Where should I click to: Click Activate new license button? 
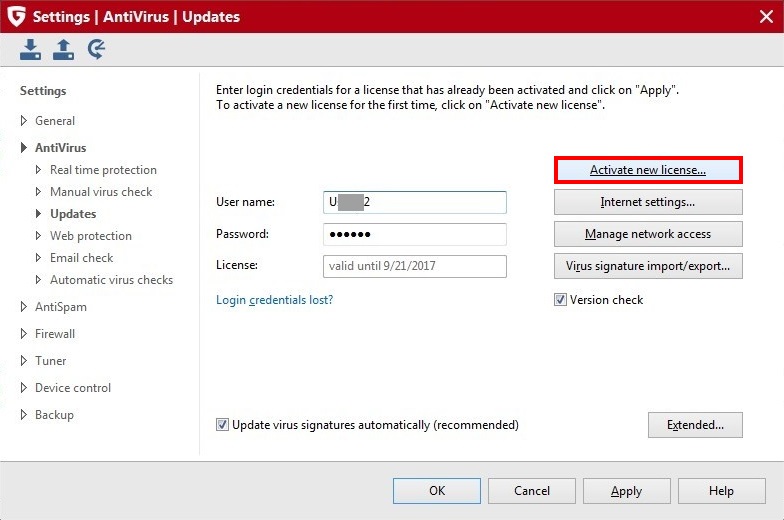[x=648, y=170]
